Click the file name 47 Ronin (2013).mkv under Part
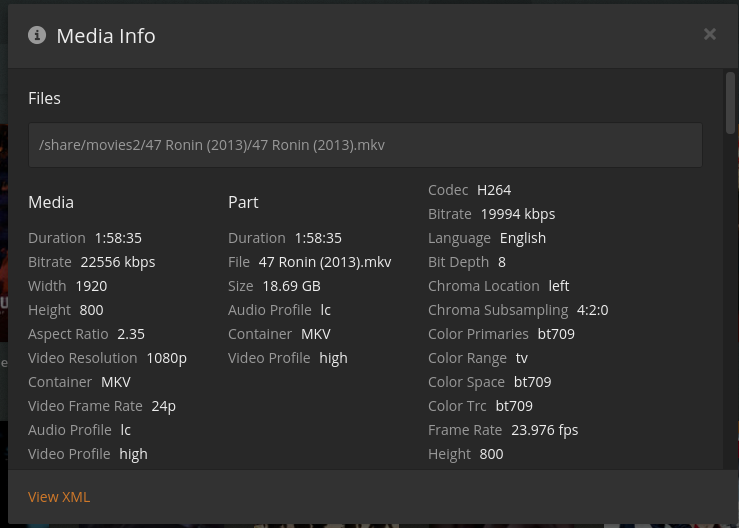The height and width of the screenshot is (528, 739). click(325, 262)
